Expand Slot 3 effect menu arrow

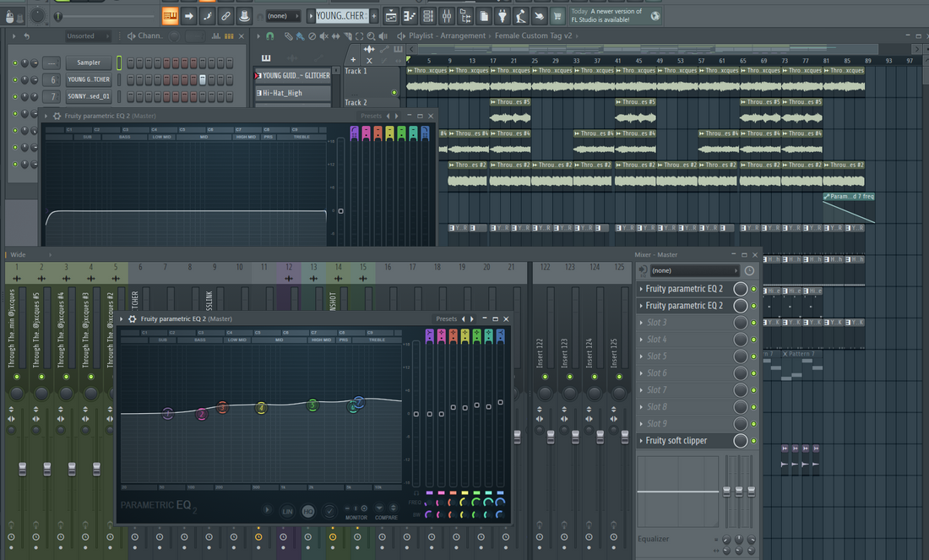[x=642, y=323]
